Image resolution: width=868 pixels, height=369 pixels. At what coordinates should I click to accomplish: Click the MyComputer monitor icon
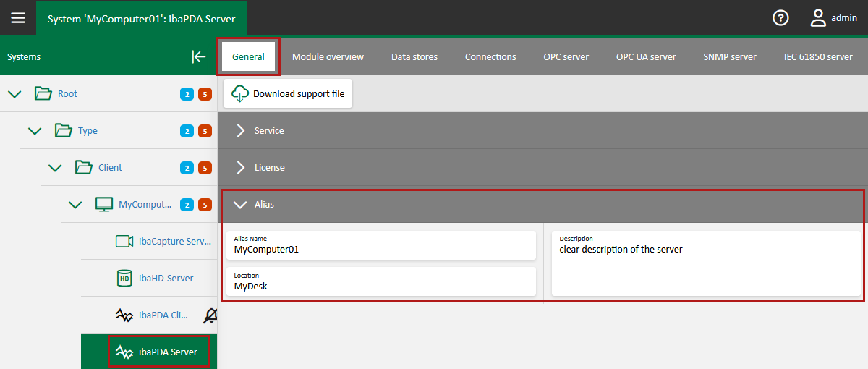tap(104, 204)
